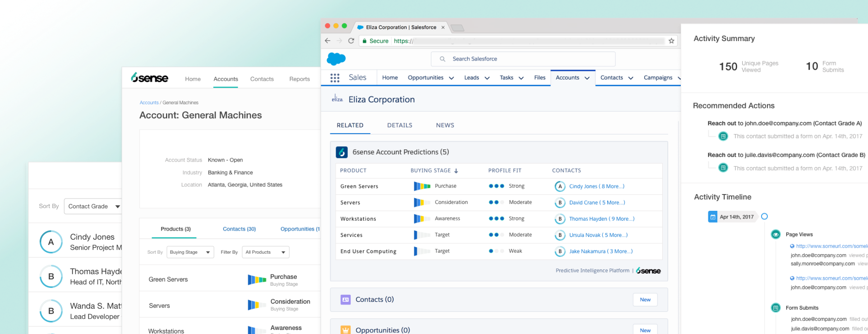Open the Contact Grade sort dropdown
Screen dimensions: 868x334
(93, 206)
